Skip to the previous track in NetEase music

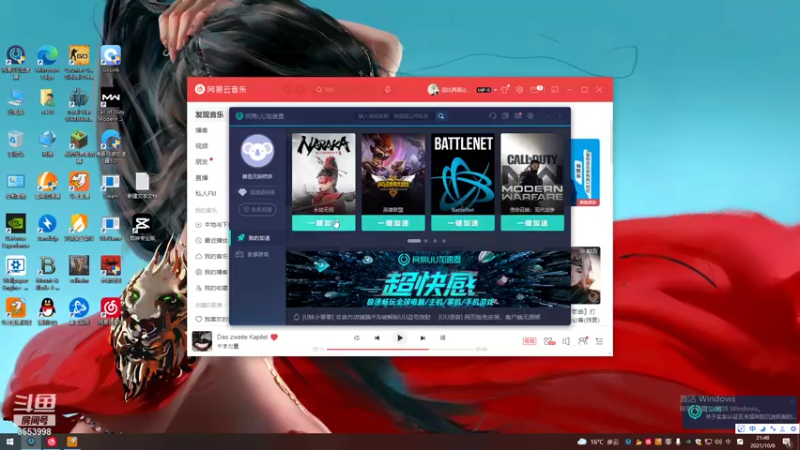click(377, 338)
